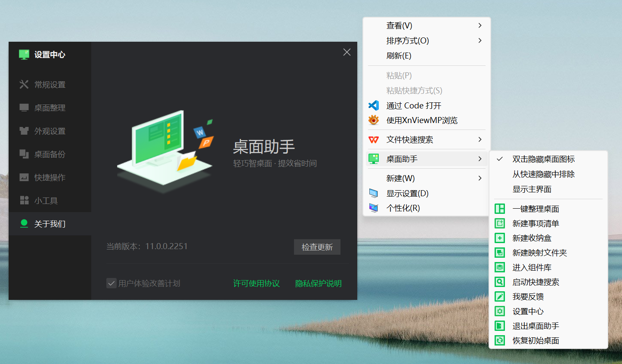The height and width of the screenshot is (364, 622).
Task: Open the 常规设置 settings tab
Action: (x=50, y=85)
